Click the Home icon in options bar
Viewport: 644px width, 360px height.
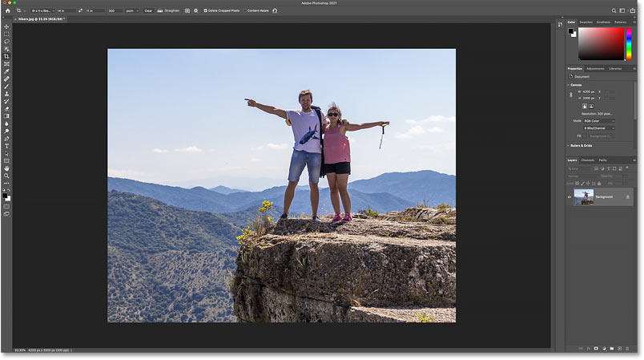click(7, 10)
